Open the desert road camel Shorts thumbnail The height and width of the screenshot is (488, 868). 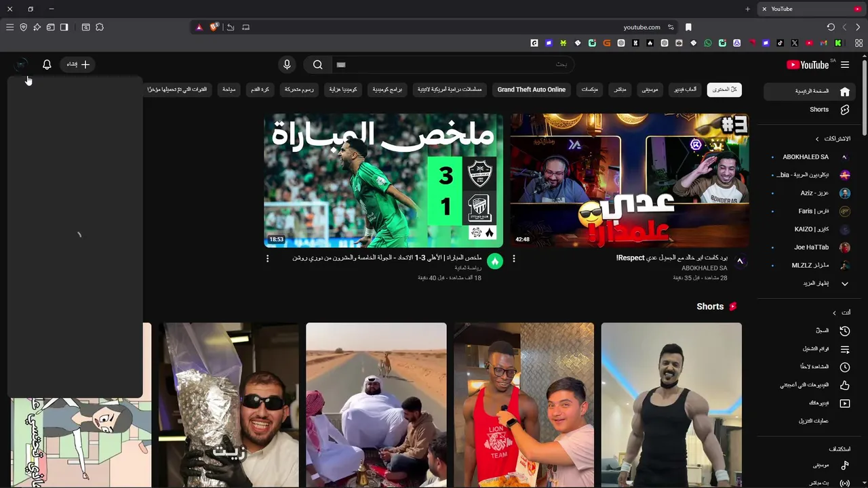tap(376, 405)
